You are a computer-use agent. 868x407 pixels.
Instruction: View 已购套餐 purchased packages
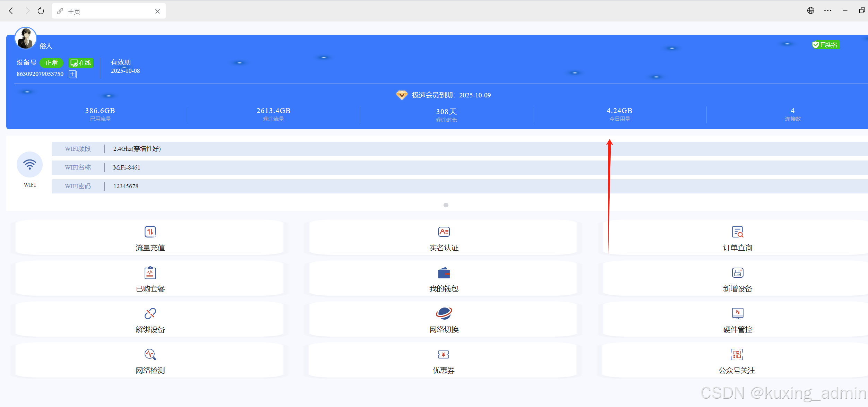pos(150,273)
